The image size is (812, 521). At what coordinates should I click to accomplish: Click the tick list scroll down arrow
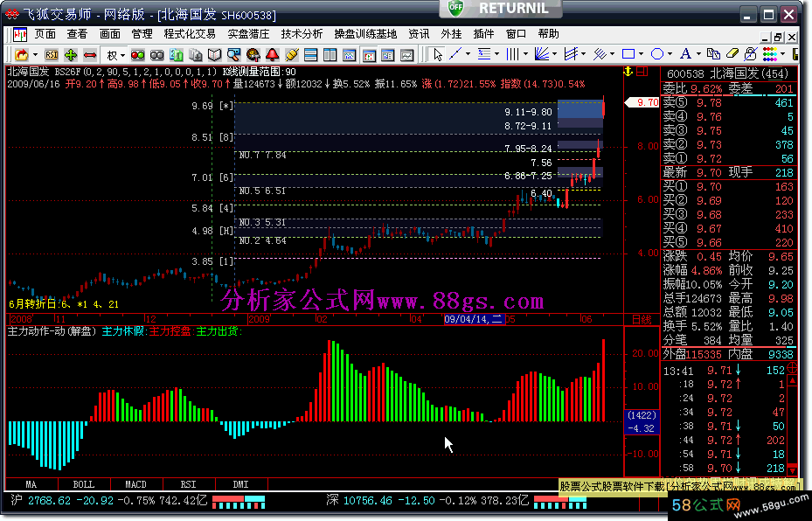[x=792, y=470]
